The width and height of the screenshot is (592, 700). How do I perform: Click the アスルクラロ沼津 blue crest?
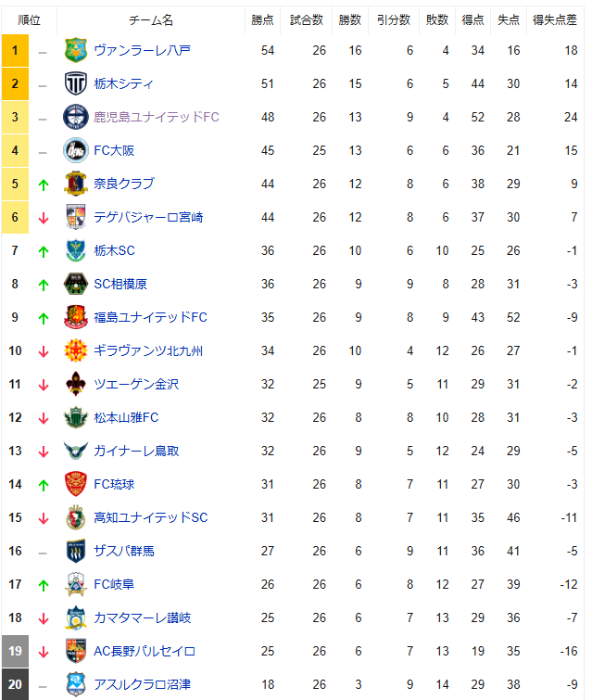click(75, 684)
